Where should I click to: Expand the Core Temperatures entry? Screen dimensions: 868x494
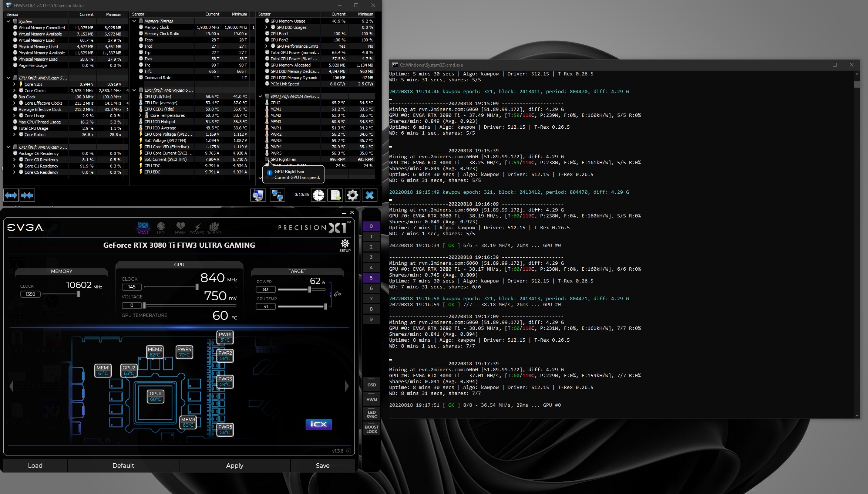pyautogui.click(x=141, y=115)
